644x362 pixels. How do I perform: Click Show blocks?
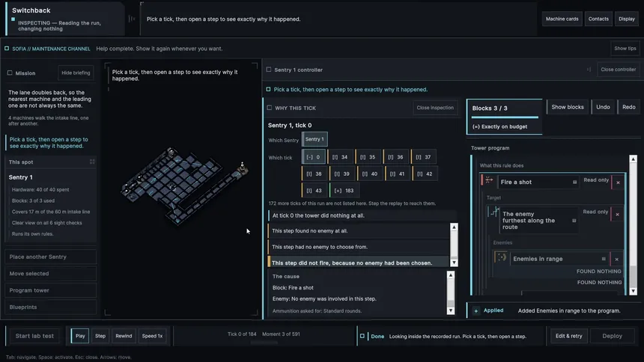567,107
